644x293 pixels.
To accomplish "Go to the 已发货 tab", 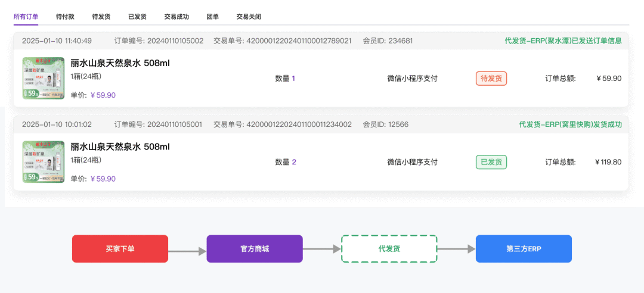I will 137,17.
